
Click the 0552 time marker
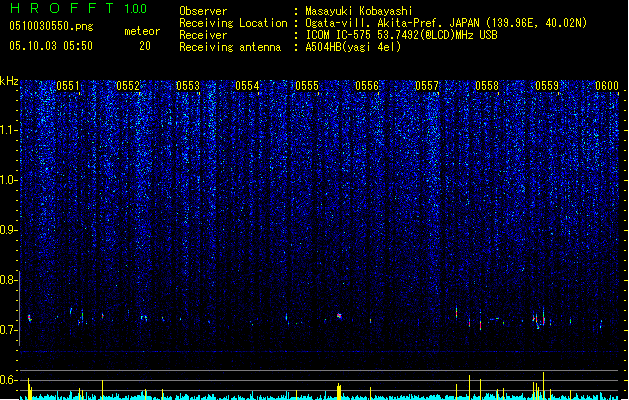(128, 86)
